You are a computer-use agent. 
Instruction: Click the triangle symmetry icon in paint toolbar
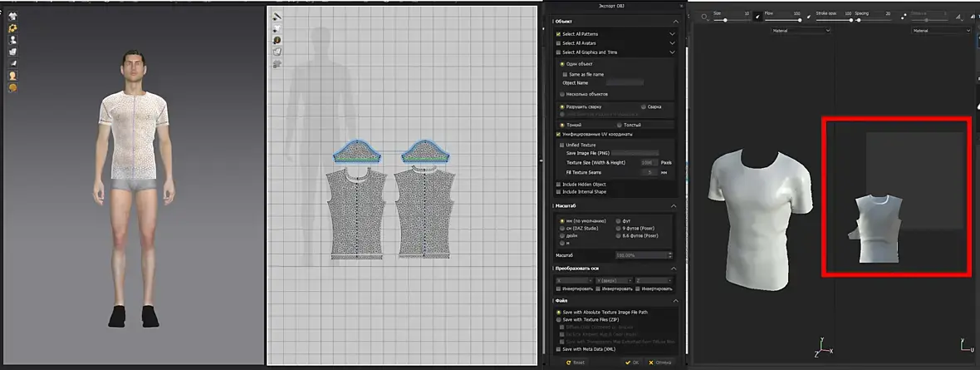960,18
